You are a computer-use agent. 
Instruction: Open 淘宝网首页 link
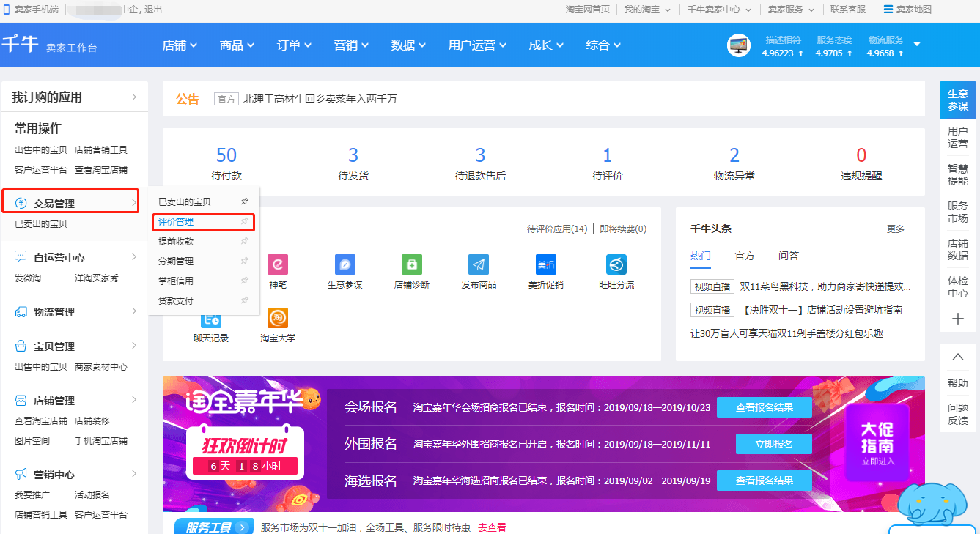588,10
